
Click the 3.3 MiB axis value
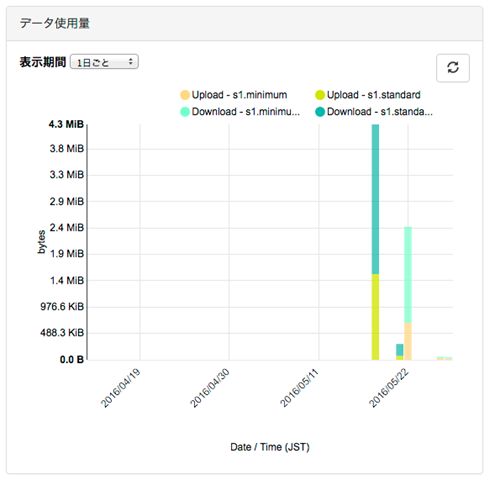[67, 175]
